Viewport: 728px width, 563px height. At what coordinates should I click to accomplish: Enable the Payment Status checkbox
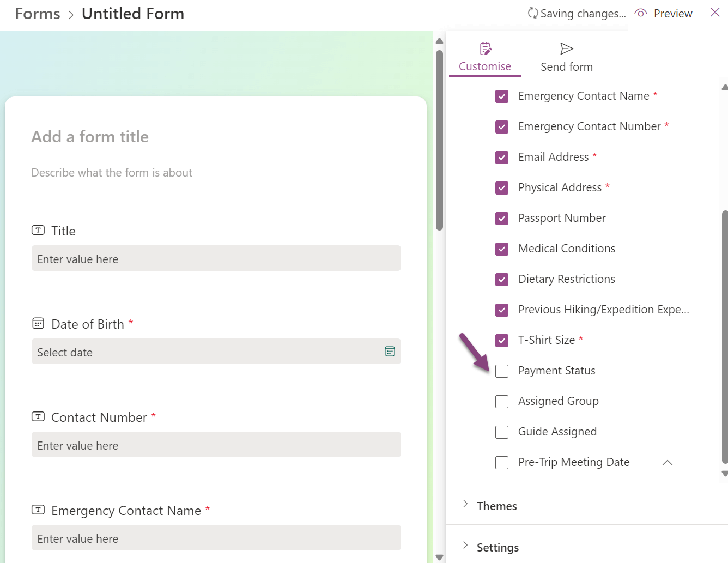tap(502, 371)
